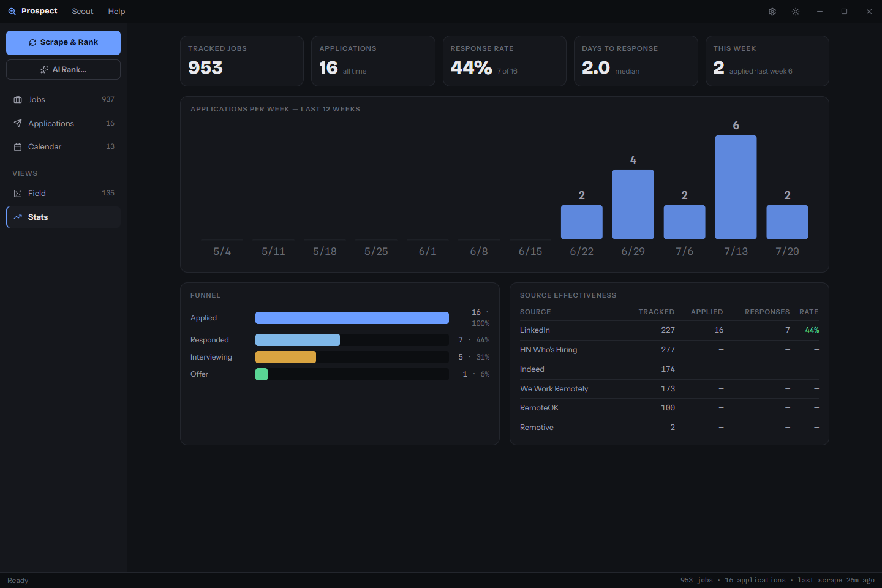882x588 pixels.
Task: Open the Calendar view
Action: coord(64,147)
